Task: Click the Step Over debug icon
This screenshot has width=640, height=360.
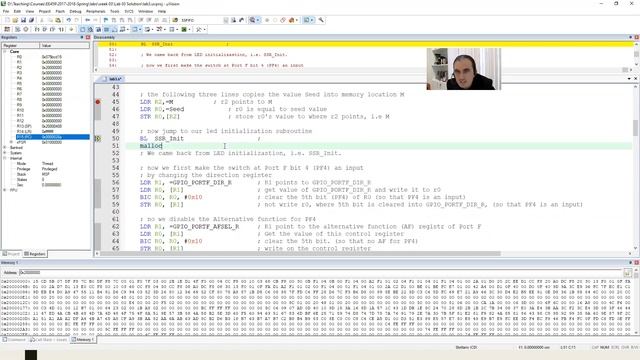Action: pos(44,29)
